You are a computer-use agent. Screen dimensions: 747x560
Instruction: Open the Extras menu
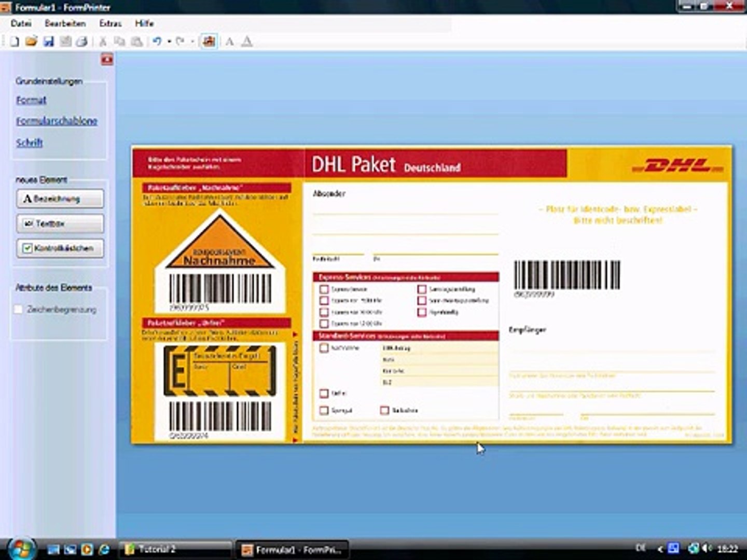click(x=110, y=23)
